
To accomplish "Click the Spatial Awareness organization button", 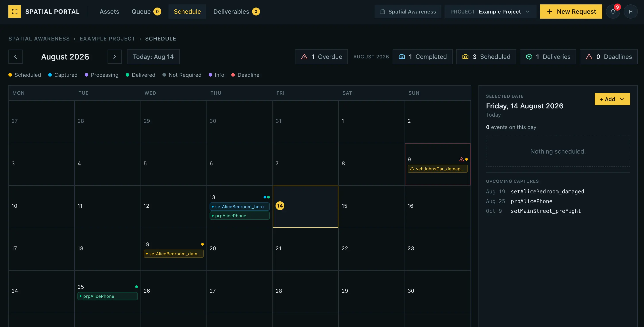I will tap(408, 12).
